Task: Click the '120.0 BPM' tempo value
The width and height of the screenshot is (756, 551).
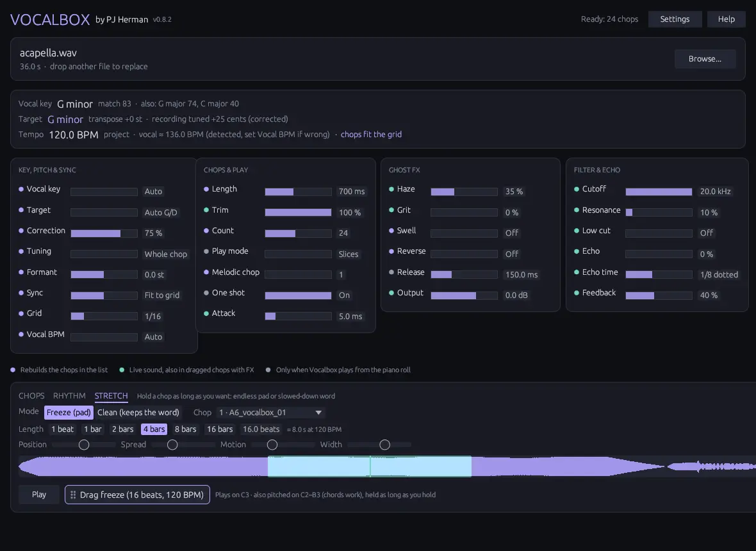Action: [x=74, y=135]
